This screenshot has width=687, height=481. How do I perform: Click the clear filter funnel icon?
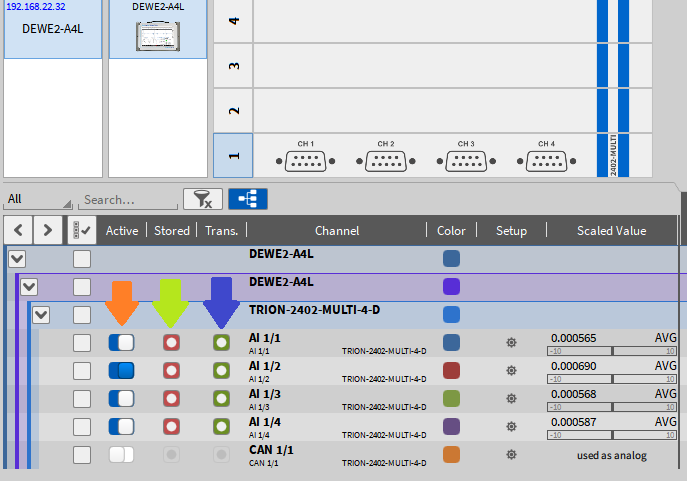[202, 199]
